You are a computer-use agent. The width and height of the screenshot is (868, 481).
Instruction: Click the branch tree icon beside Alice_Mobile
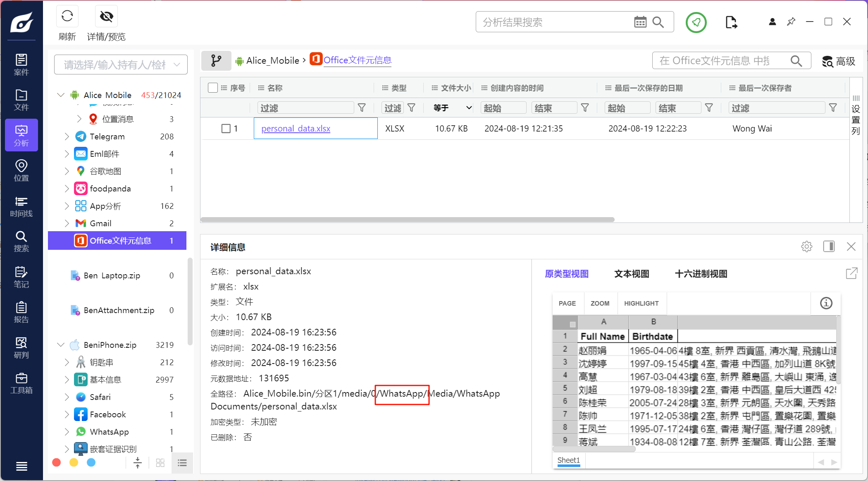(216, 61)
